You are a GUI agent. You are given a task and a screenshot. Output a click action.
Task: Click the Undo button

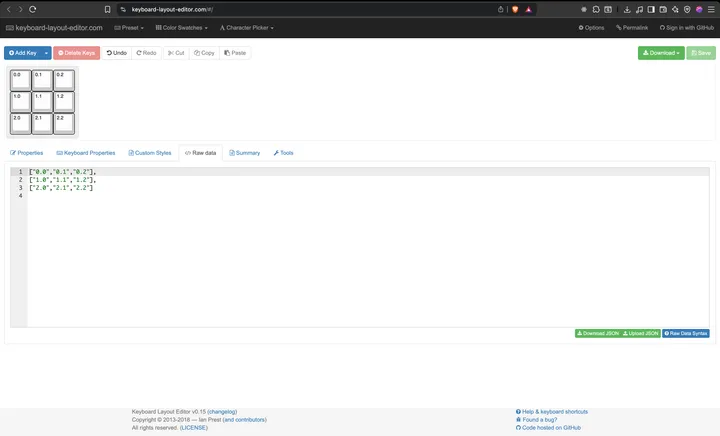tap(116, 52)
